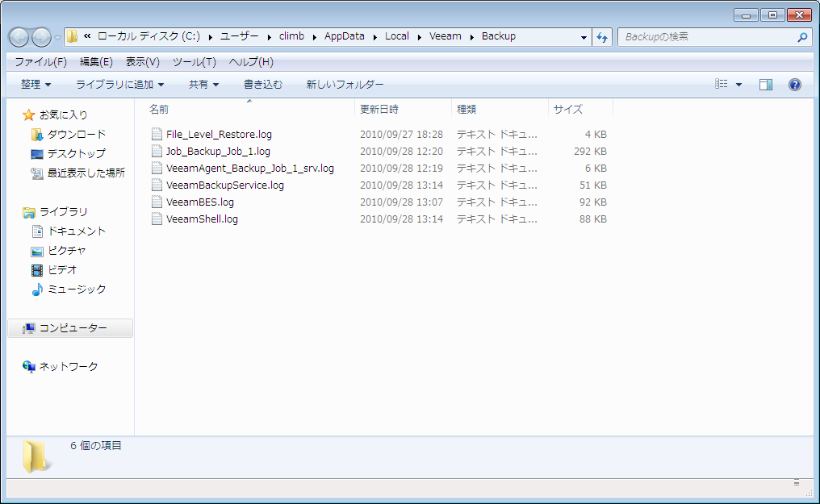This screenshot has height=504, width=820.
Task: Select コンピューター in the navigation pane
Action: point(70,328)
